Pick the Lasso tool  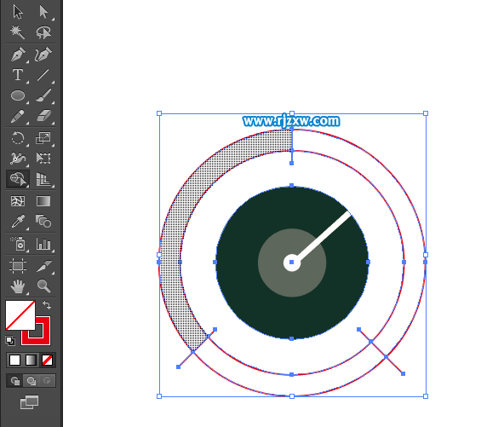[x=43, y=32]
